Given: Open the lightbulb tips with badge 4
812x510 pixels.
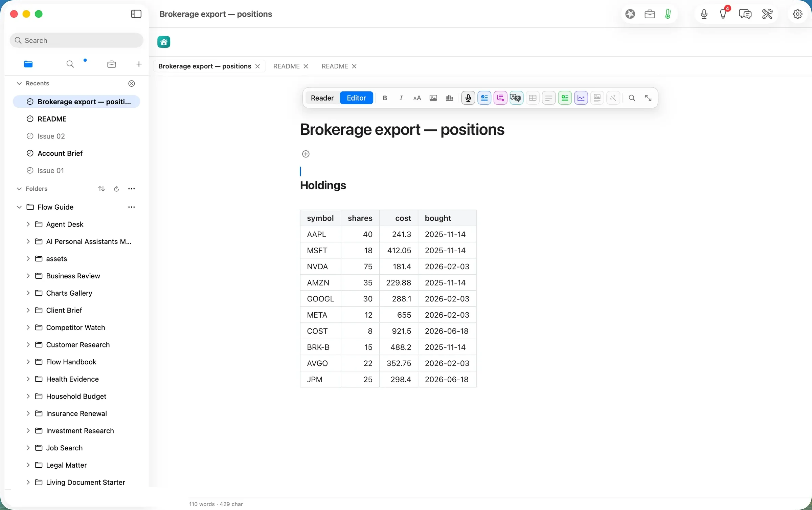Looking at the screenshot, I should [x=724, y=14].
